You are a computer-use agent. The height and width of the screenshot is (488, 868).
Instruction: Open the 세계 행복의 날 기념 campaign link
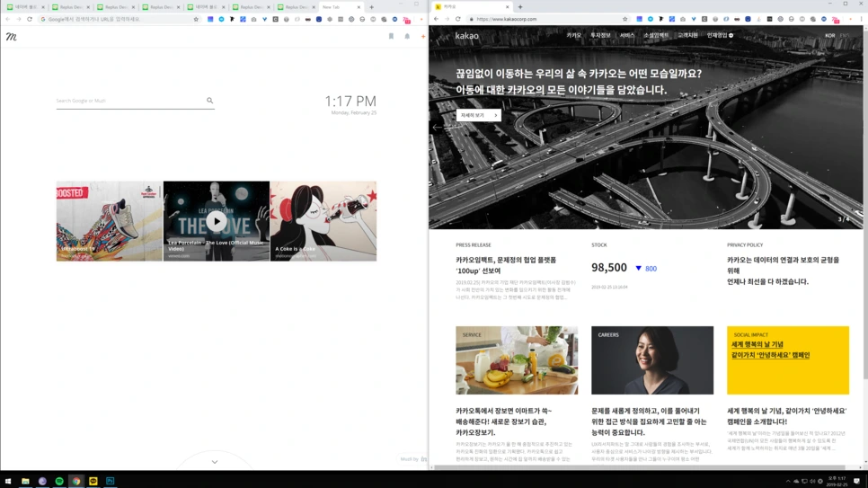(770, 350)
